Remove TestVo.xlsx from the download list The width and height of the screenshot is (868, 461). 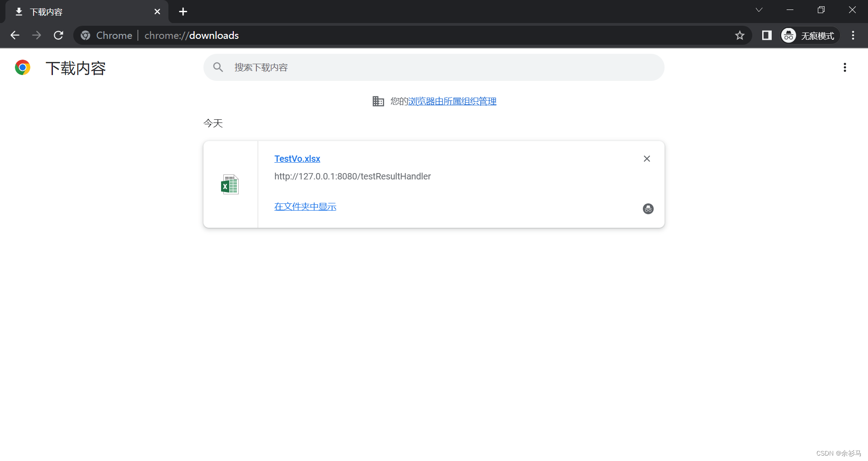pyautogui.click(x=646, y=159)
